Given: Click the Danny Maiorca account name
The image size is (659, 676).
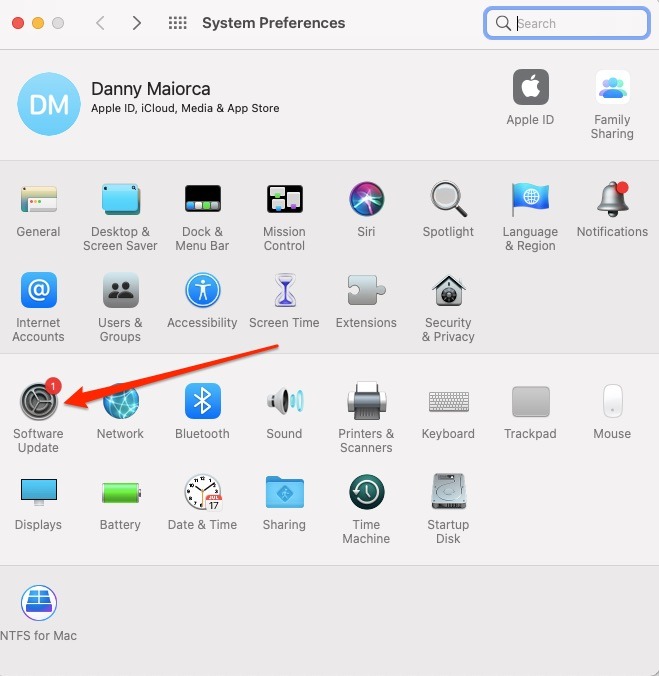Looking at the screenshot, I should tap(150, 89).
